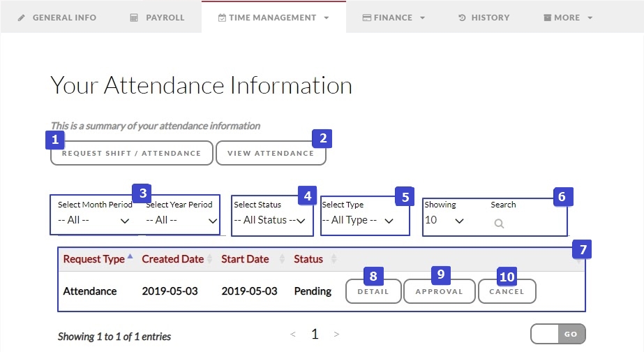Image resolution: width=644 pixels, height=352 pixels.
Task: Open the History tab
Action: [484, 17]
